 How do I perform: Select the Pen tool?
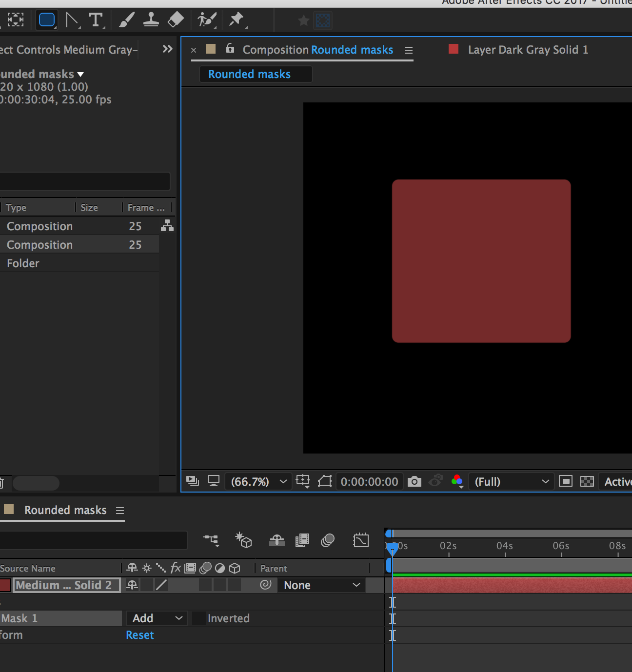point(73,20)
